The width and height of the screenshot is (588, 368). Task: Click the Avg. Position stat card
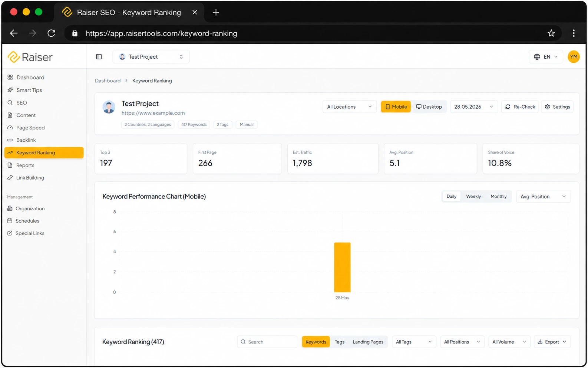(430, 159)
